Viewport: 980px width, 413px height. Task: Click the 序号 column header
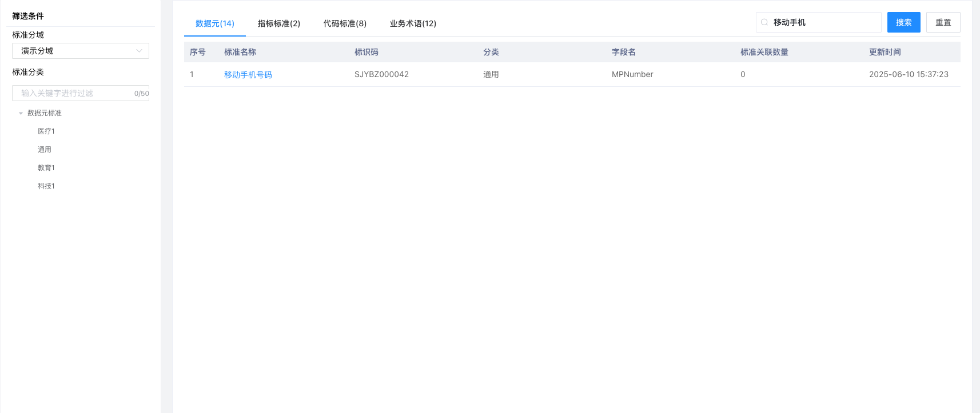pyautogui.click(x=198, y=52)
